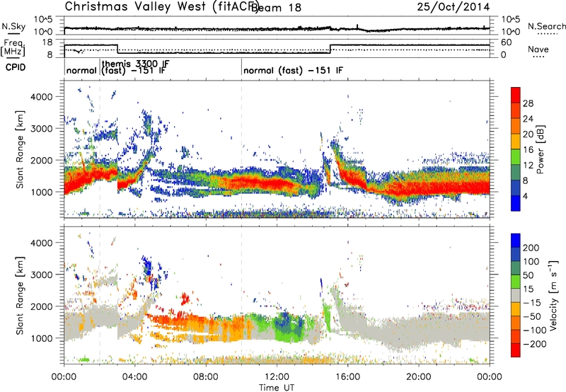Click the '18' frequency axis value
Viewport: 566px width, 392px height.
click(47, 42)
